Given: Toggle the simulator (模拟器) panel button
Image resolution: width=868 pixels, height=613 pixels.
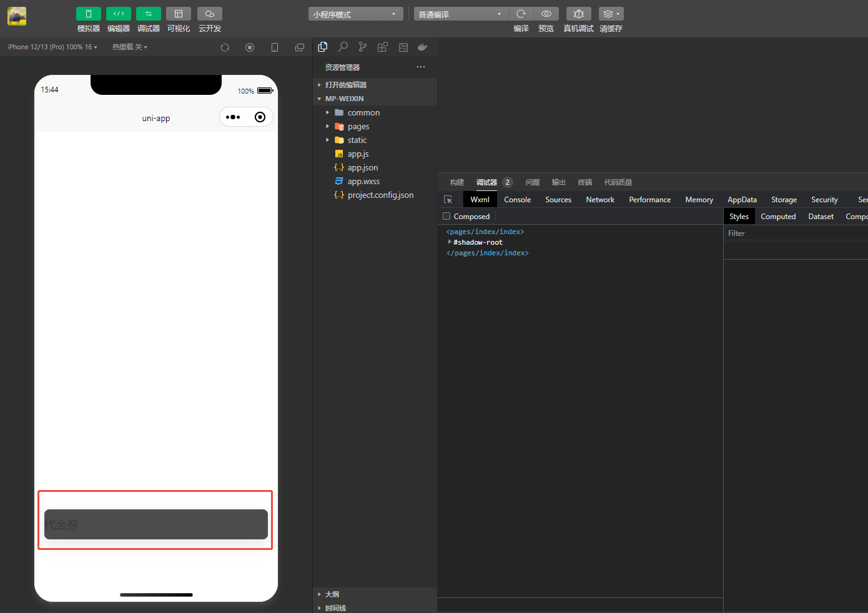Looking at the screenshot, I should (x=88, y=14).
